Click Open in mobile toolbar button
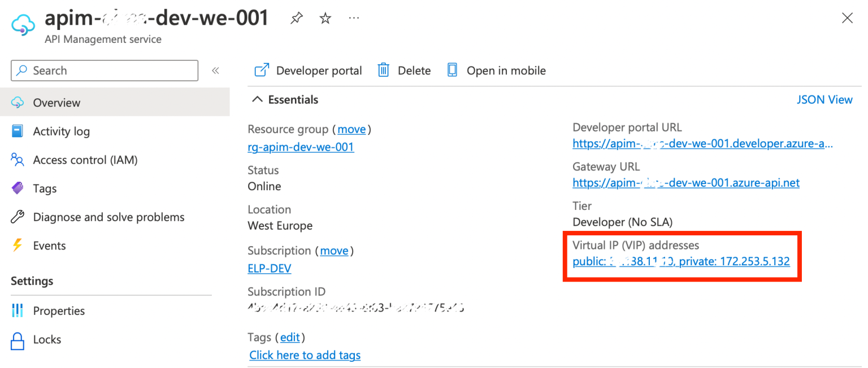 click(497, 71)
